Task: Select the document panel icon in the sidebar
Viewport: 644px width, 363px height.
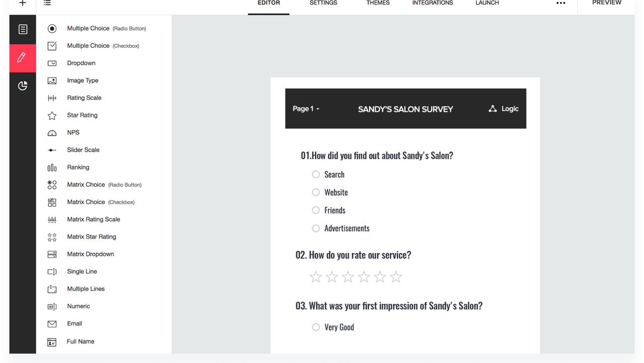Action: [x=22, y=29]
